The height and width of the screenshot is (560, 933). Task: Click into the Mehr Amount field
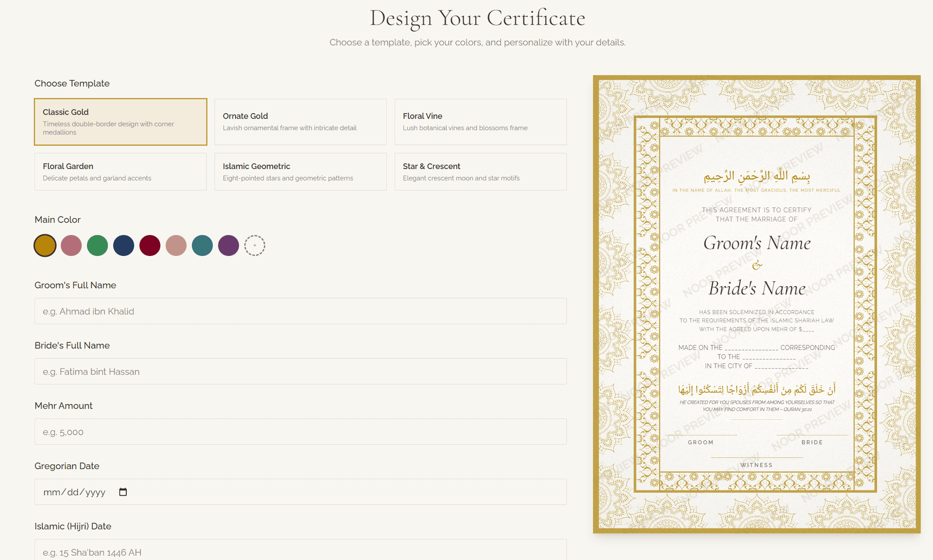[300, 431]
